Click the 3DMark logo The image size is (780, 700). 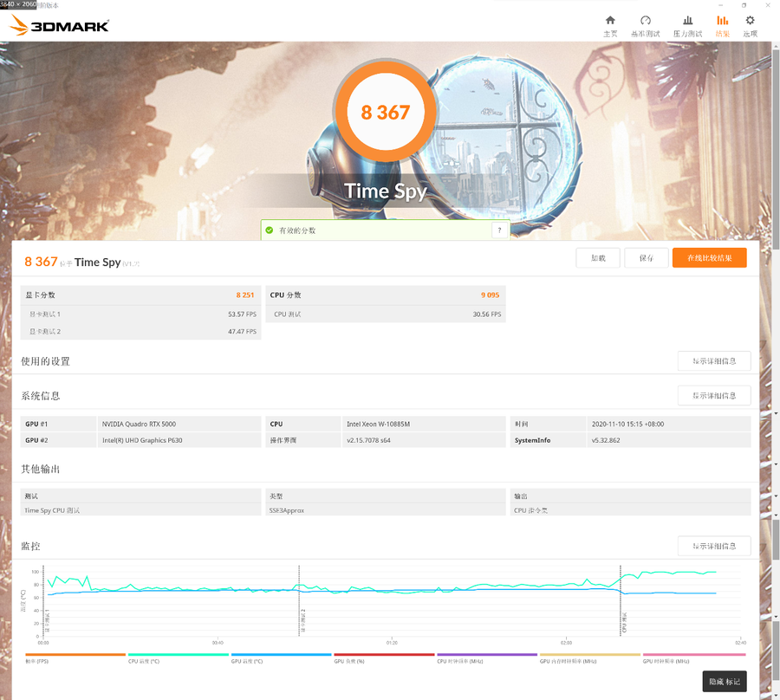tap(59, 25)
